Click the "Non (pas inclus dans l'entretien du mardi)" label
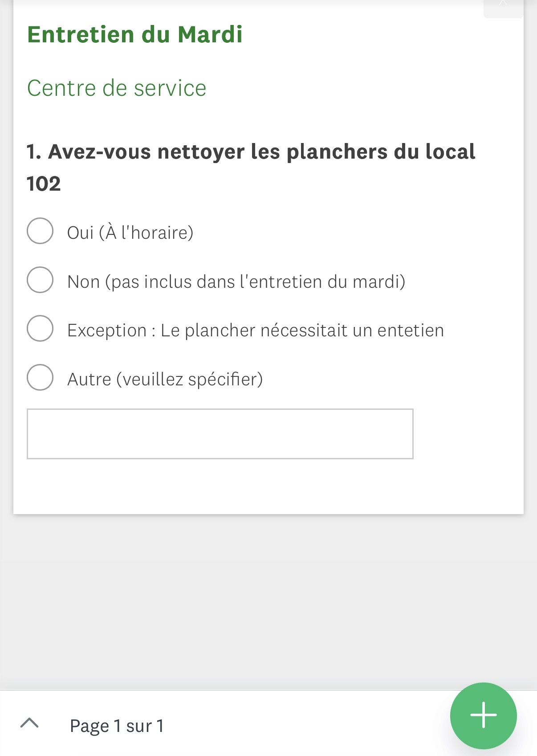 point(236,282)
